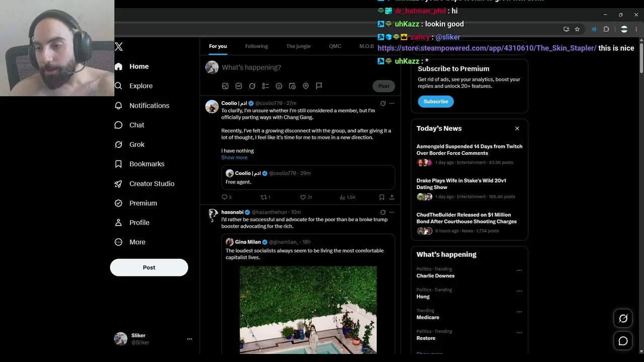This screenshot has height=362, width=644.
Task: Open the Chrome profile avatar
Action: 624,29
